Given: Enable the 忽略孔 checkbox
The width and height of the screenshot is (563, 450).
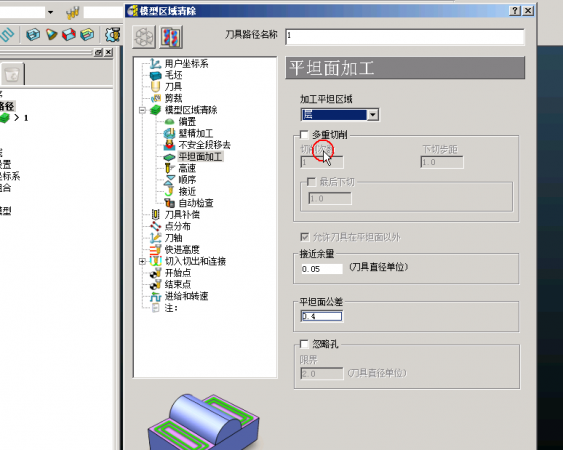Looking at the screenshot, I should click(304, 344).
